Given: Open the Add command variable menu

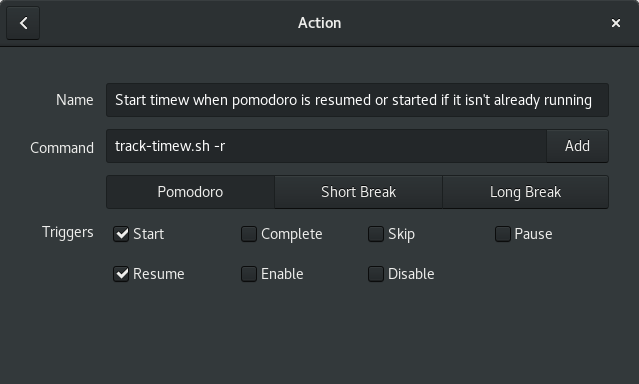Looking at the screenshot, I should 577,146.
